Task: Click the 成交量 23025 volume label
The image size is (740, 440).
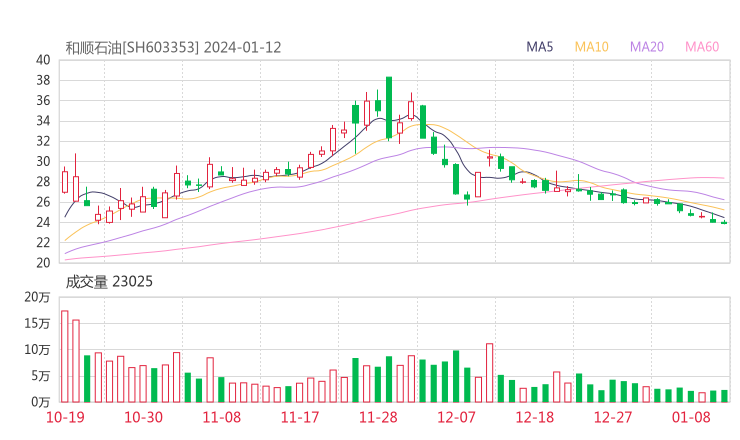Action: [x=109, y=282]
